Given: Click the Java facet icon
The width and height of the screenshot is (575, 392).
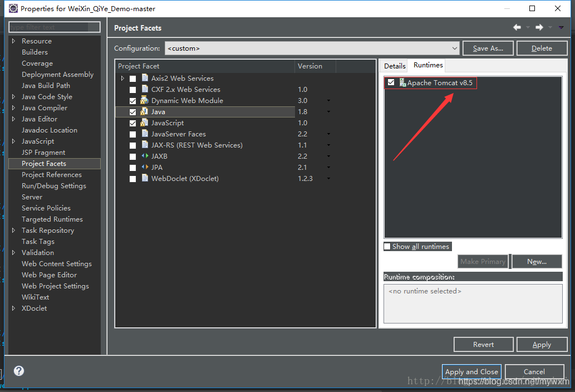Looking at the screenshot, I should click(145, 111).
